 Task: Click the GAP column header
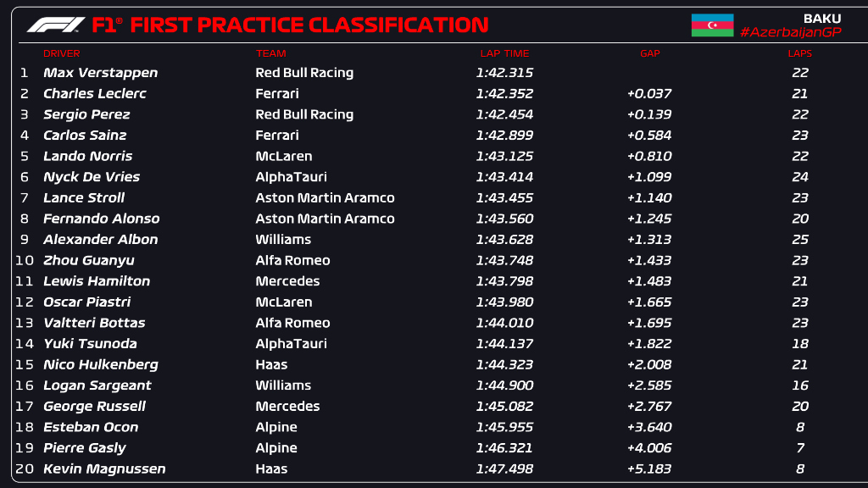649,53
